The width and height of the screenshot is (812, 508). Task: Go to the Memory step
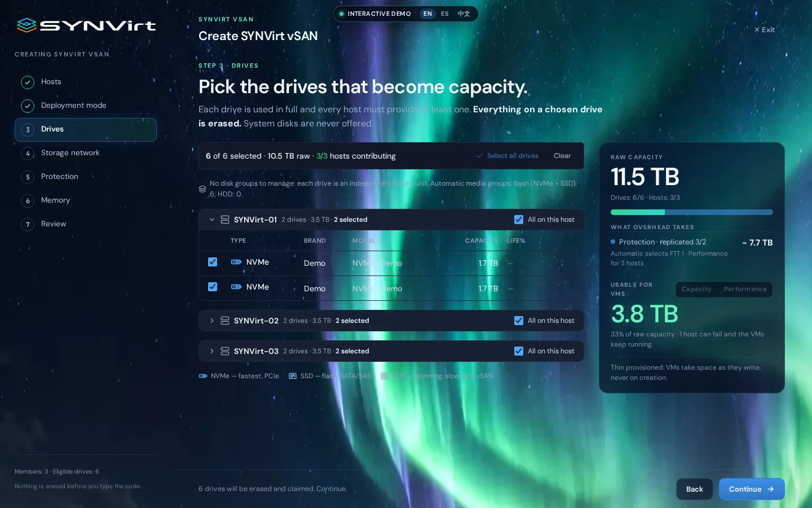pyautogui.click(x=86, y=201)
